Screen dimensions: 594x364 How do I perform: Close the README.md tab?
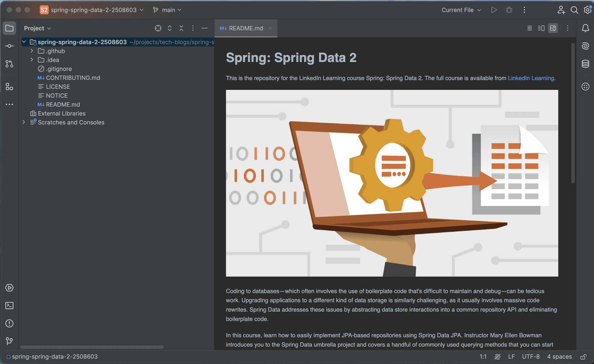click(x=270, y=28)
